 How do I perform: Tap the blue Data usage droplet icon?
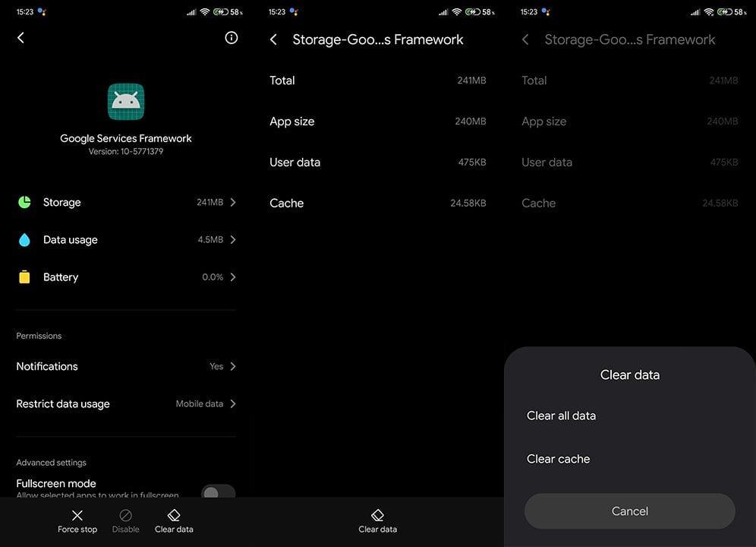pyautogui.click(x=24, y=240)
